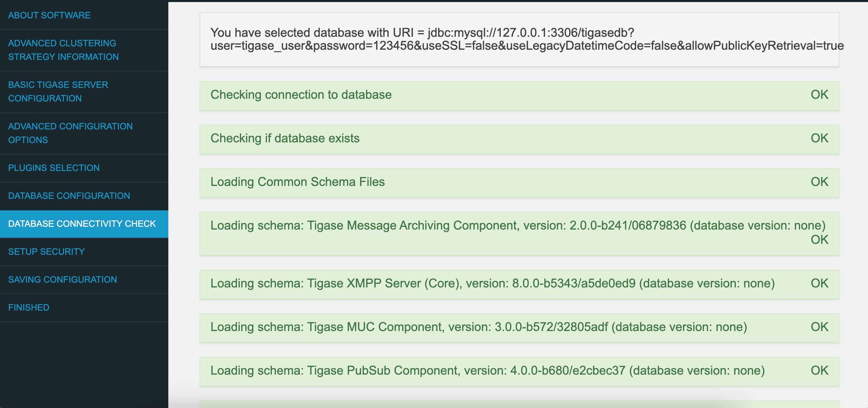Click OK status for database exists
The width and height of the screenshot is (868, 408).
(819, 138)
